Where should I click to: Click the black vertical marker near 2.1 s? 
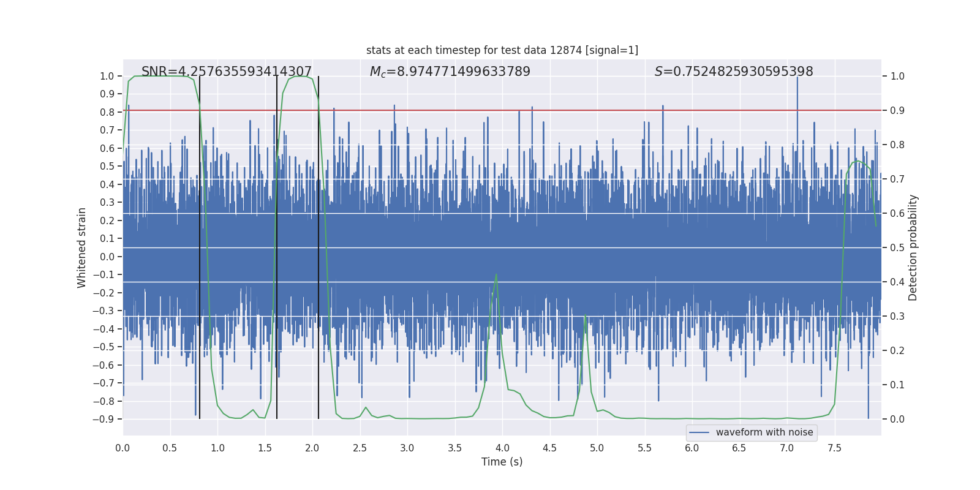click(x=318, y=247)
